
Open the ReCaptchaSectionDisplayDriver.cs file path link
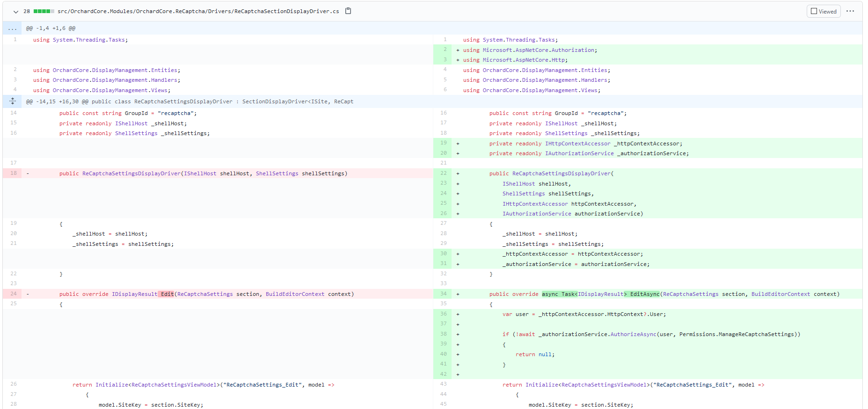point(198,11)
